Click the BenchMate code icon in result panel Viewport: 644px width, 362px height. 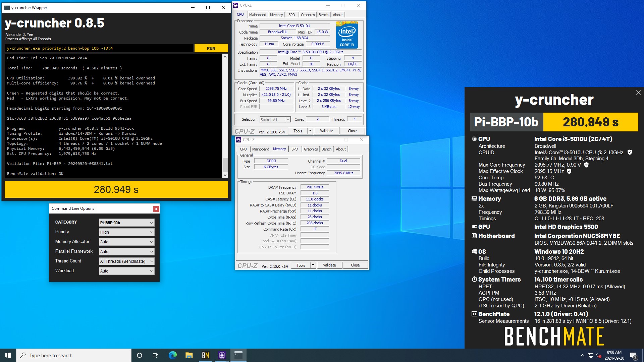click(x=474, y=314)
